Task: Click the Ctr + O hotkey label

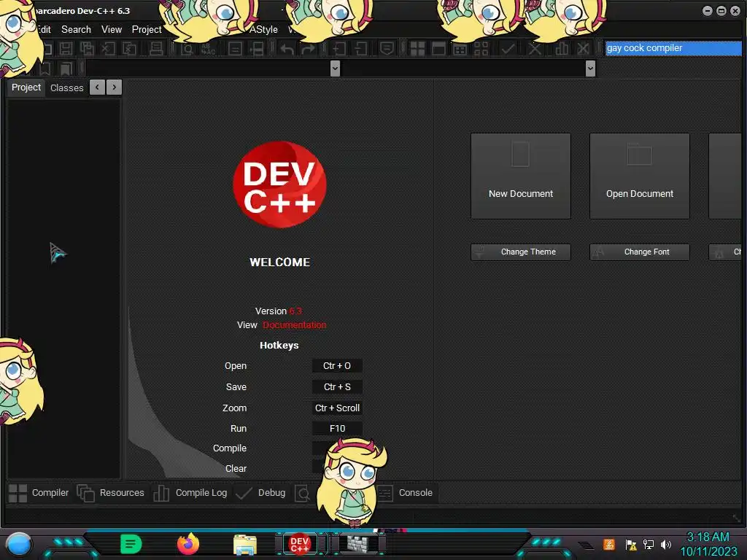Action: click(x=337, y=366)
